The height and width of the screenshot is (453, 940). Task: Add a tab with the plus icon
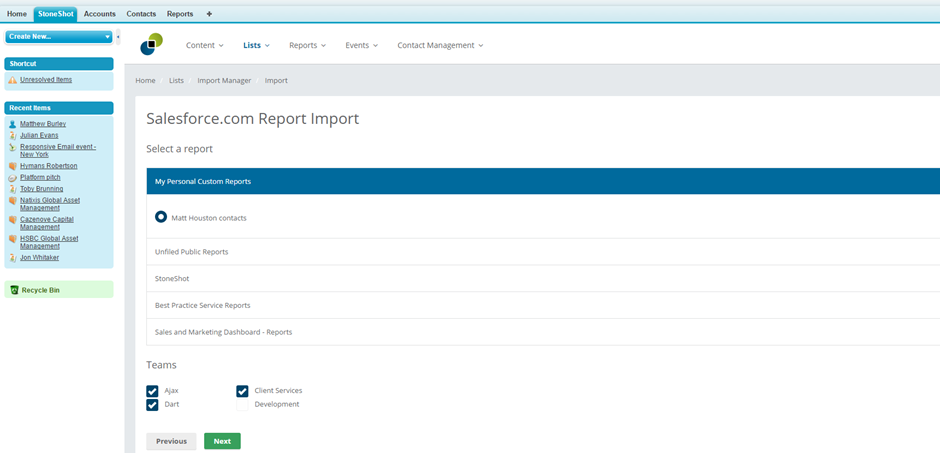209,14
